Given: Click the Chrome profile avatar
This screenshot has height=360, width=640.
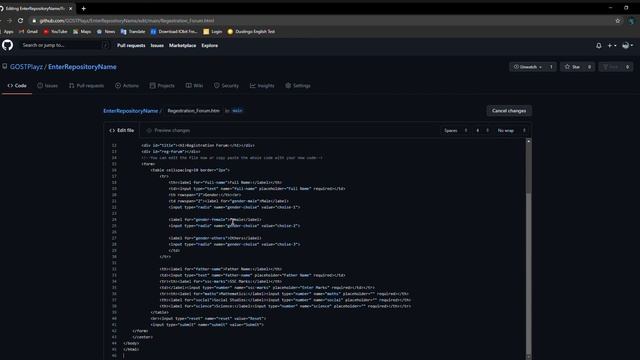Looking at the screenshot, I should pyautogui.click(x=632, y=20).
